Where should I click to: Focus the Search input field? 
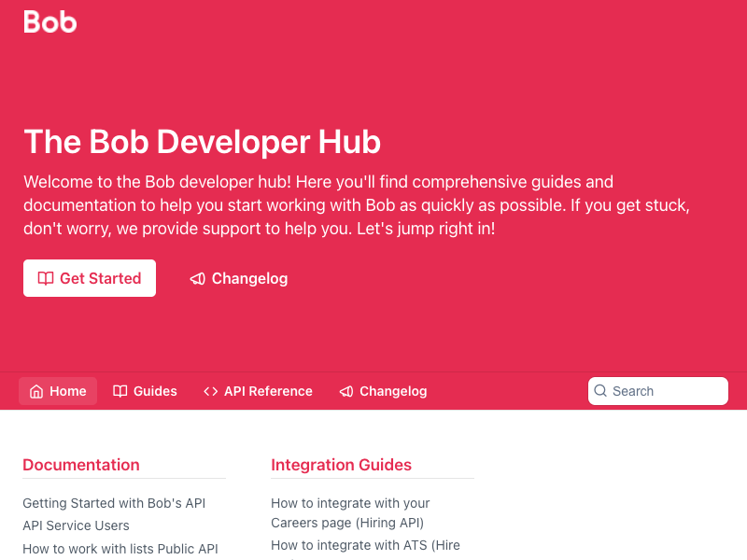click(x=658, y=391)
